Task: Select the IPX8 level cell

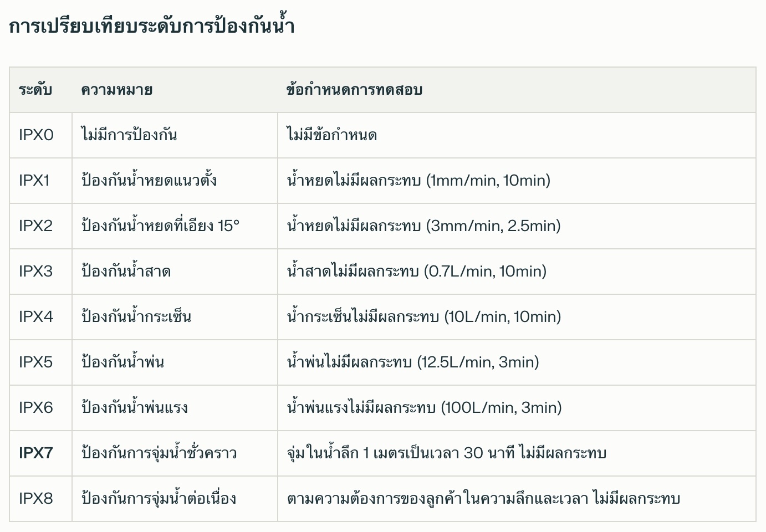Action: (x=36, y=499)
